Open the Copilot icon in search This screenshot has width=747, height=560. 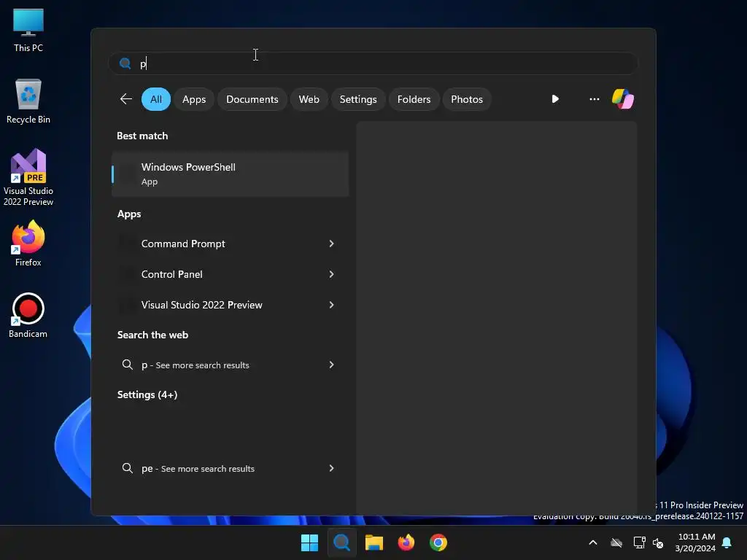click(x=623, y=99)
